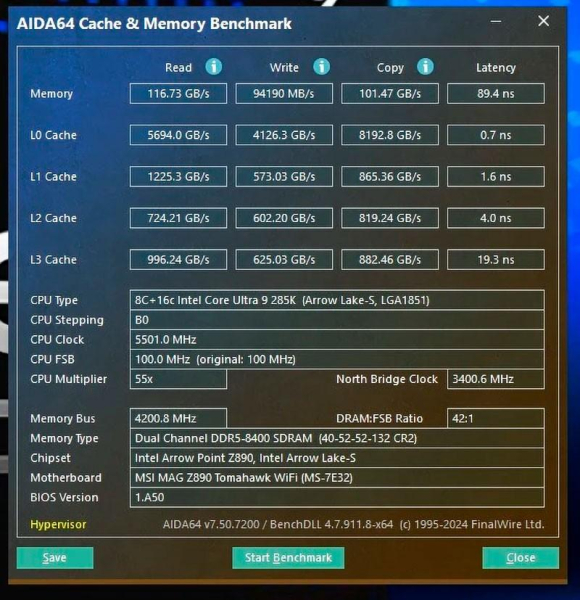Click the L1 Cache Write value 573.03 GB/s
This screenshot has height=600, width=580.
(284, 176)
